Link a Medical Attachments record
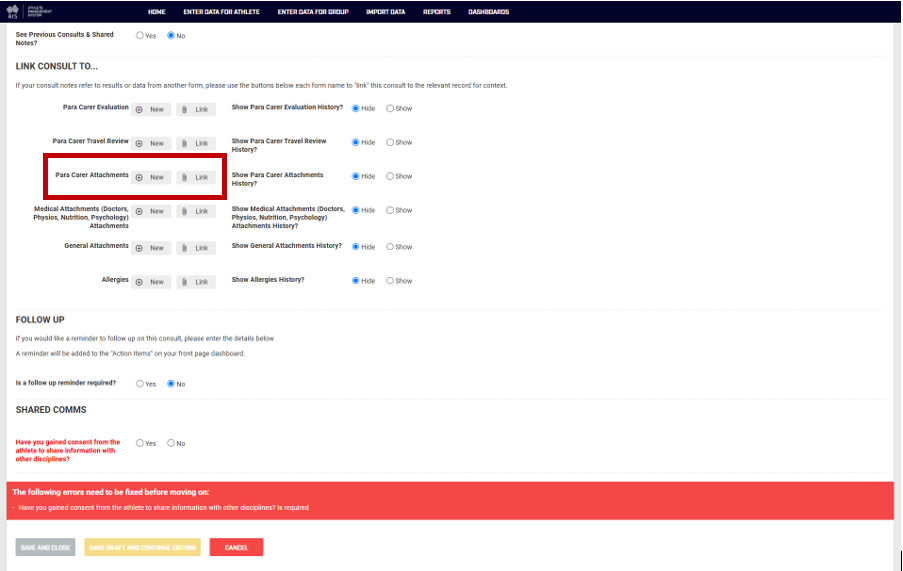The image size is (903, 571). [196, 211]
